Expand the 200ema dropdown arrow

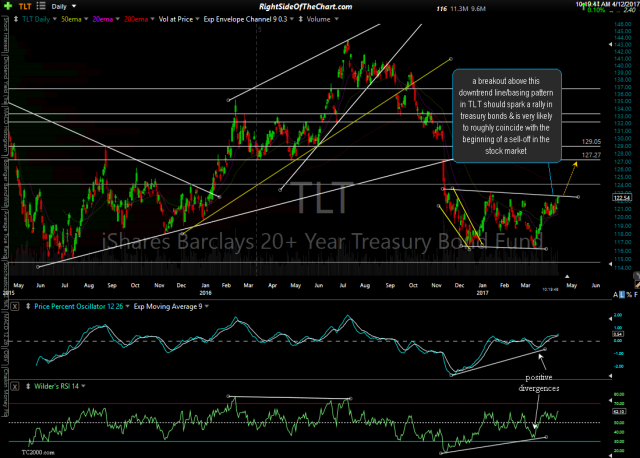(153, 19)
